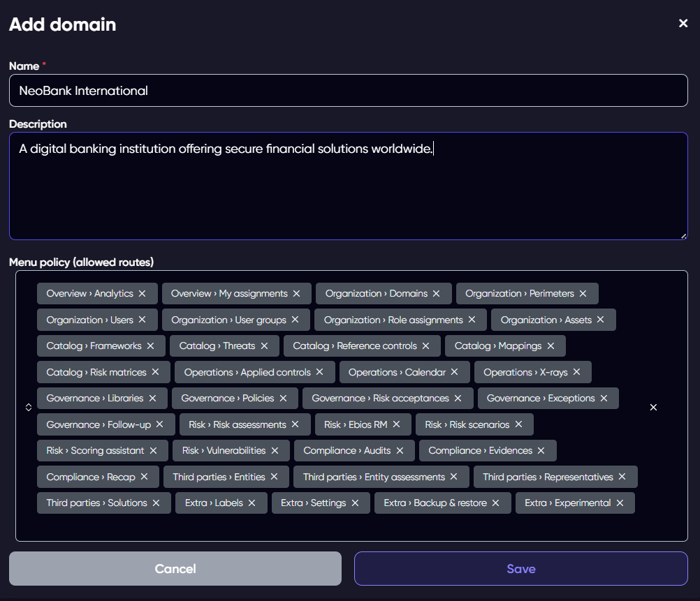This screenshot has width=700, height=601.
Task: Remove the Catalog › Frameworks tag
Action: (x=150, y=346)
